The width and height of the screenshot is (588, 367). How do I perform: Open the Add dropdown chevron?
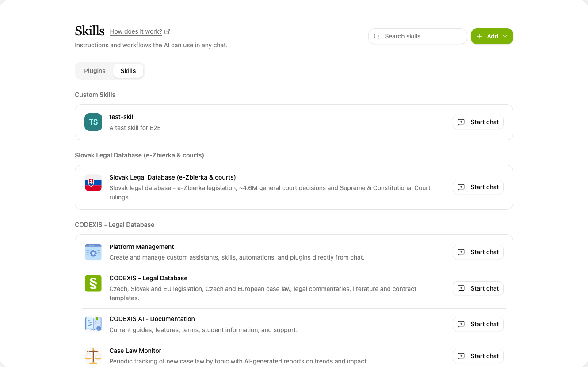[x=505, y=36]
